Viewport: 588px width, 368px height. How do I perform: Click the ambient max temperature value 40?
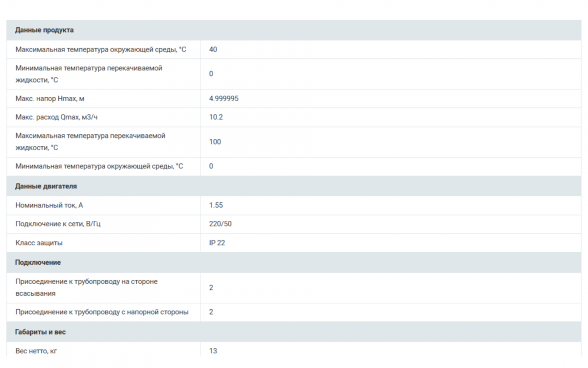point(213,50)
